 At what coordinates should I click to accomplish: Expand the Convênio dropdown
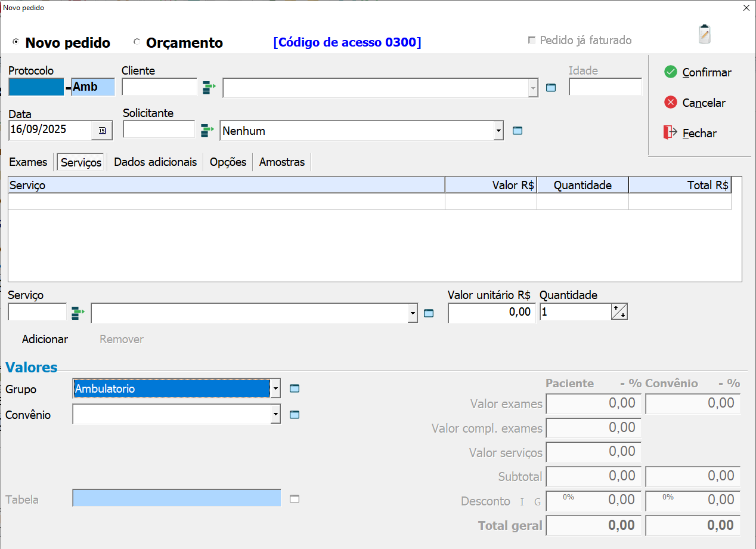(x=275, y=414)
